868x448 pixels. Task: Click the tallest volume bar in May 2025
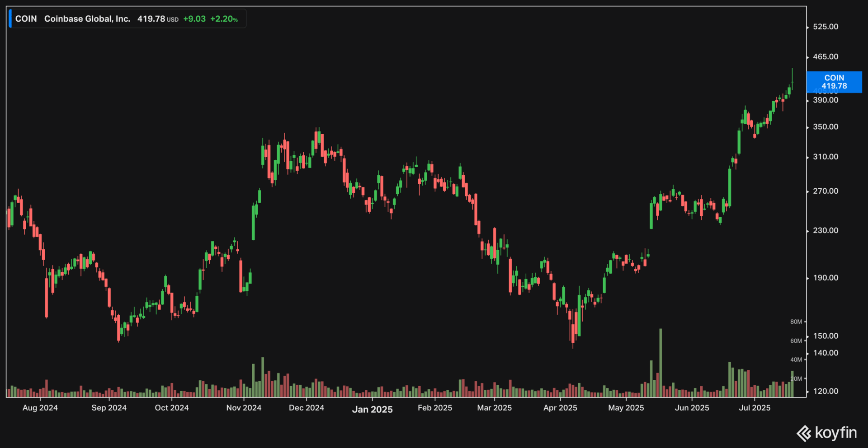coord(660,363)
